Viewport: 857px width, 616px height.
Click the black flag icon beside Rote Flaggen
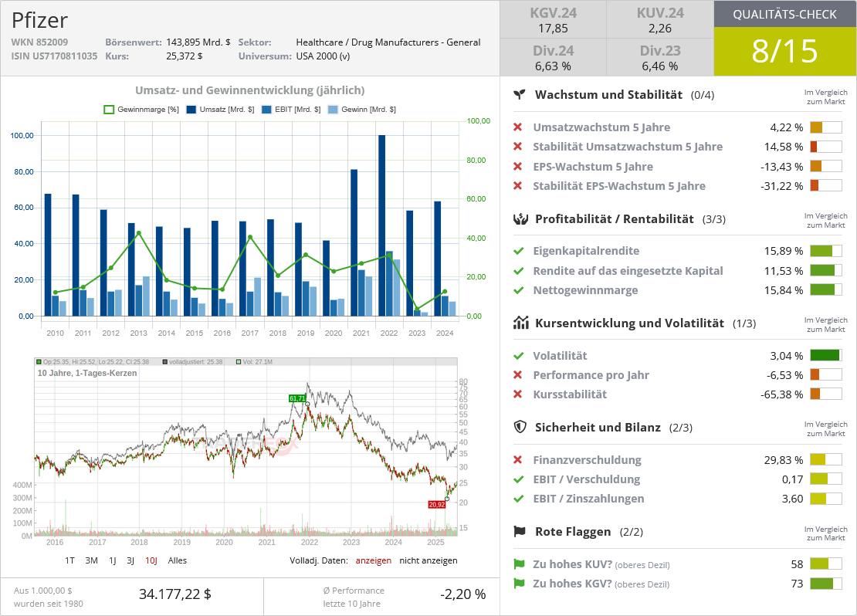(x=520, y=531)
